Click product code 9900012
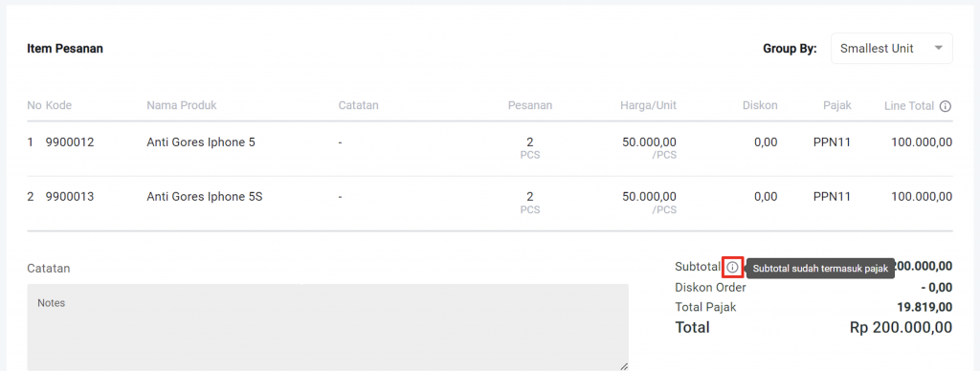 pos(70,142)
